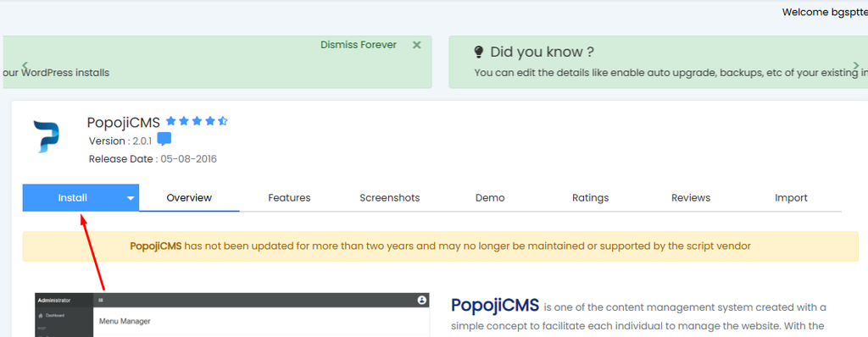Click the PopojiCMS logo icon

click(x=47, y=136)
